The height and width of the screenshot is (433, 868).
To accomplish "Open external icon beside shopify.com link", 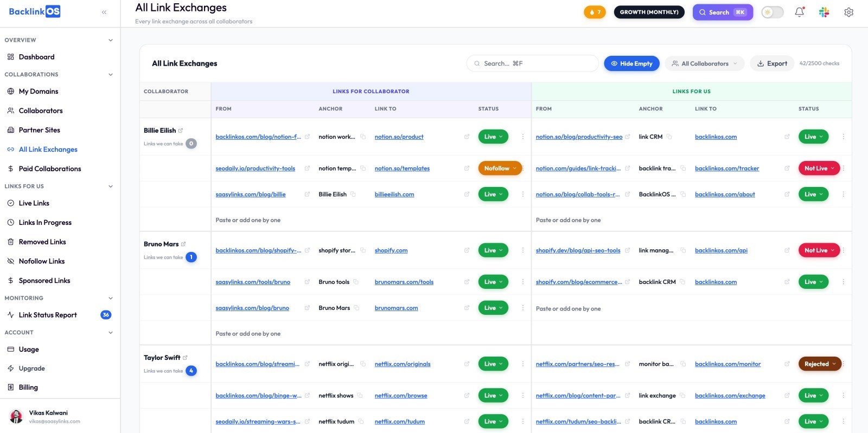I will 467,250.
